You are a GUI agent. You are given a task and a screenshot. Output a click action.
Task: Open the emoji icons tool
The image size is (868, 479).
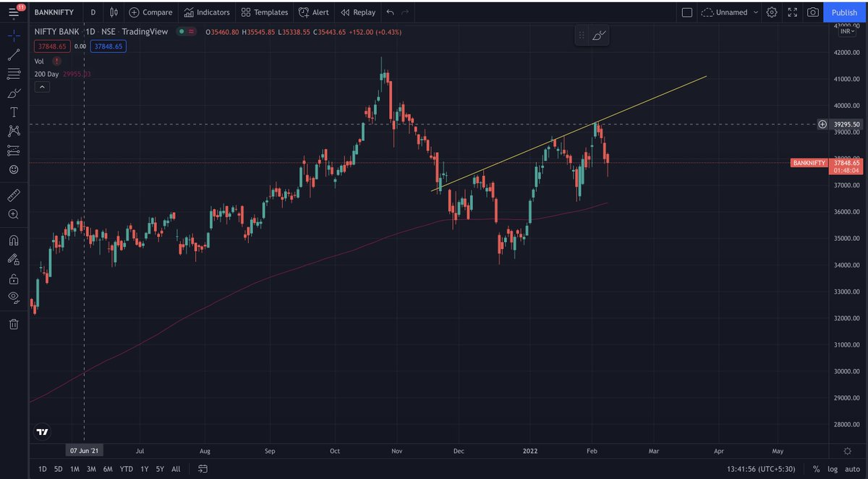point(14,170)
